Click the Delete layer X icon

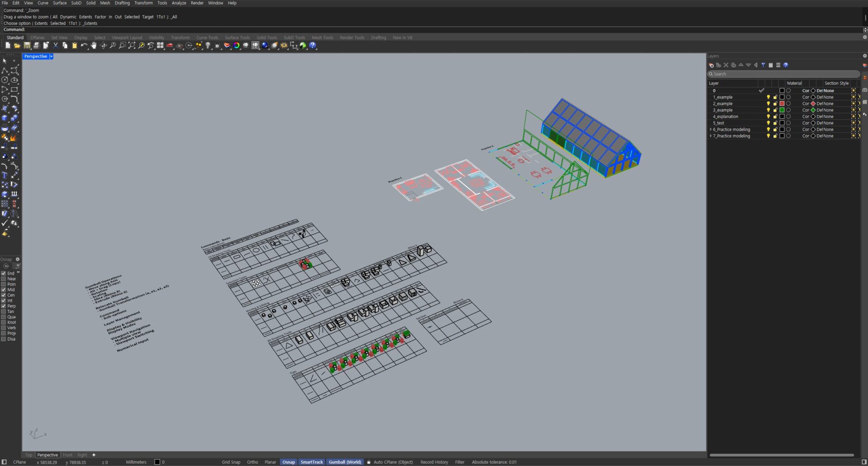coord(726,65)
